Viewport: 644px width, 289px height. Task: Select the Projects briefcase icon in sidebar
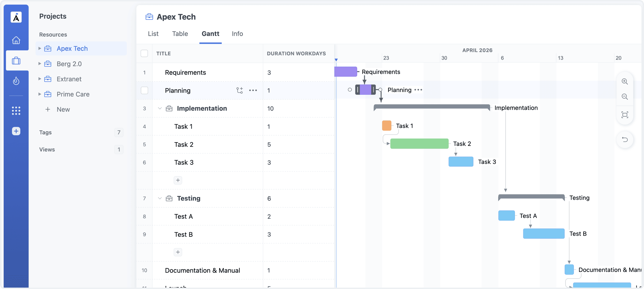coord(16,61)
